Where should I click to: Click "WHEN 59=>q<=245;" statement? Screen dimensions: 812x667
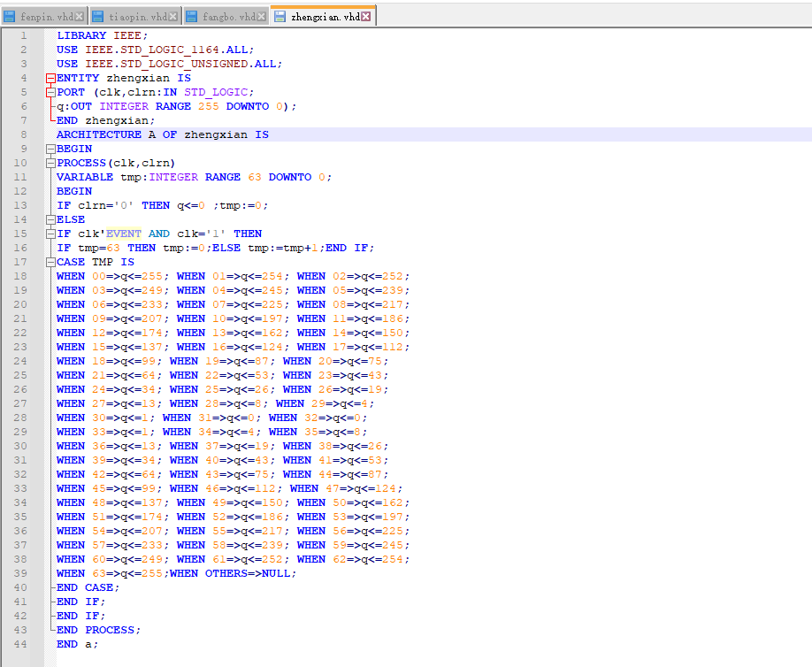354,545
